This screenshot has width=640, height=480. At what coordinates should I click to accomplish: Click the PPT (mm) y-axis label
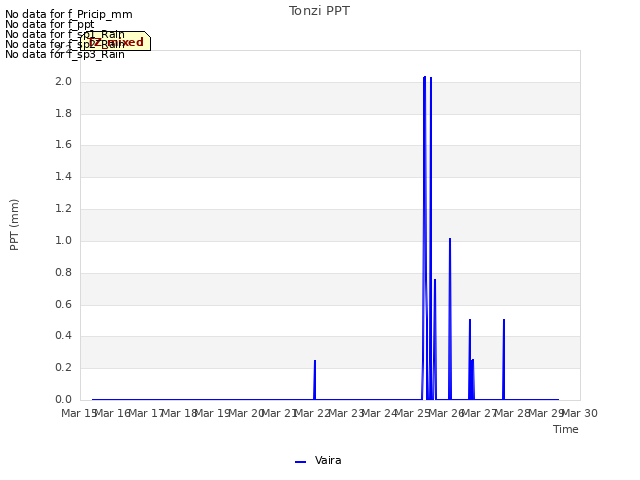tap(14, 225)
